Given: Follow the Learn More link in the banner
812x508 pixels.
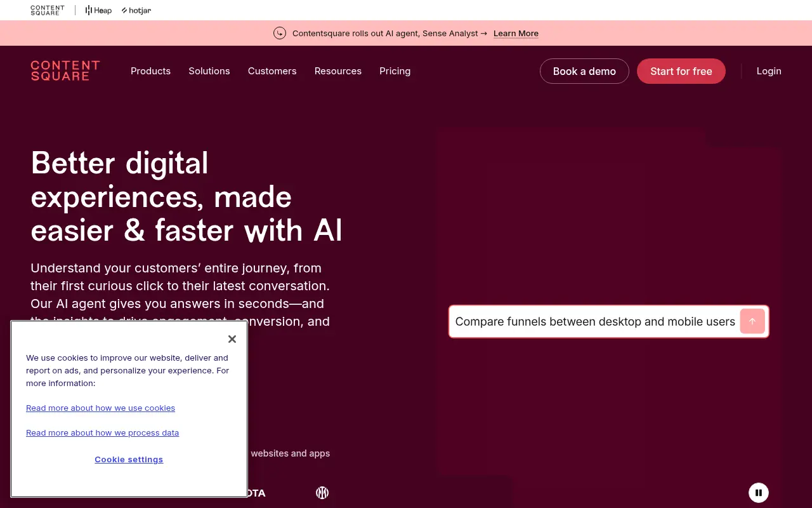Looking at the screenshot, I should point(516,33).
